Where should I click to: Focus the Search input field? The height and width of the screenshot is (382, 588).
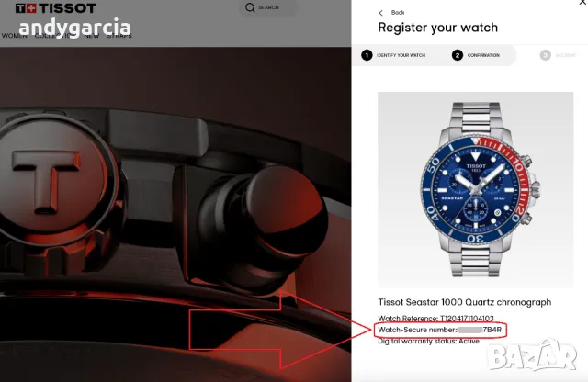(x=268, y=7)
